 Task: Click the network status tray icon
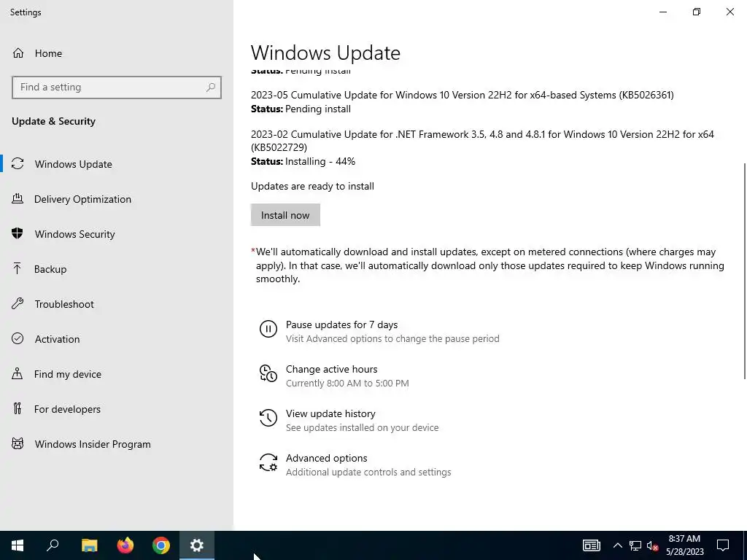(x=635, y=545)
